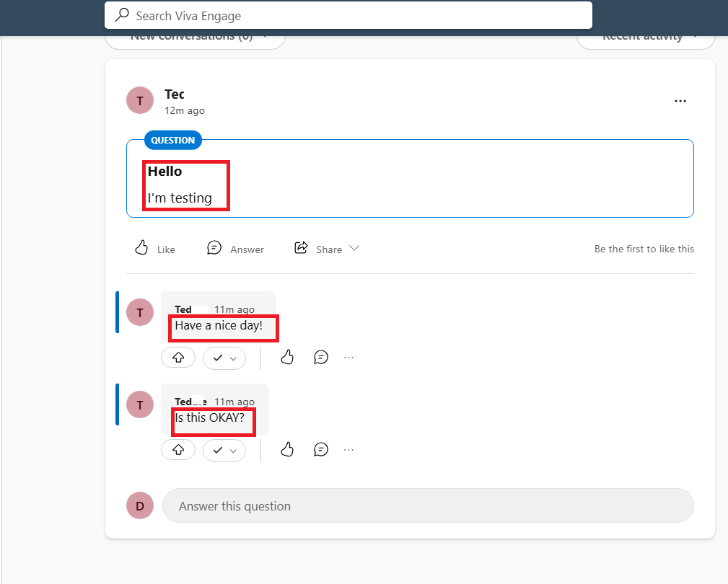This screenshot has width=728, height=584.
Task: Click the bold 'Hello' question title
Action: coord(165,171)
